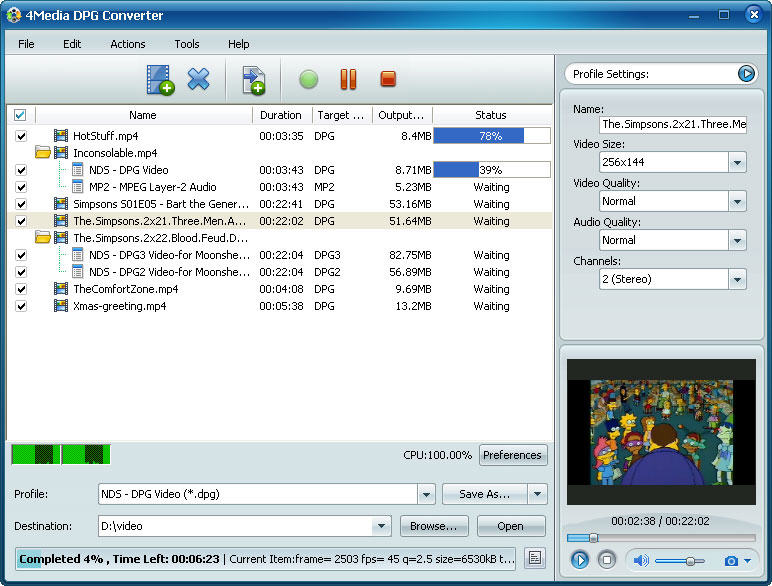772x586 pixels.
Task: Click the film icon of HotStuff.mp4
Action: (x=61, y=135)
